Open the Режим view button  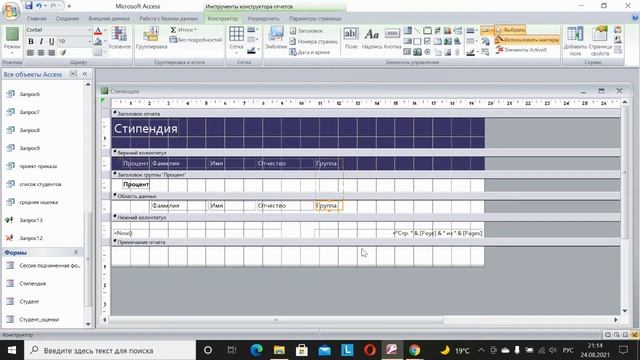12,40
